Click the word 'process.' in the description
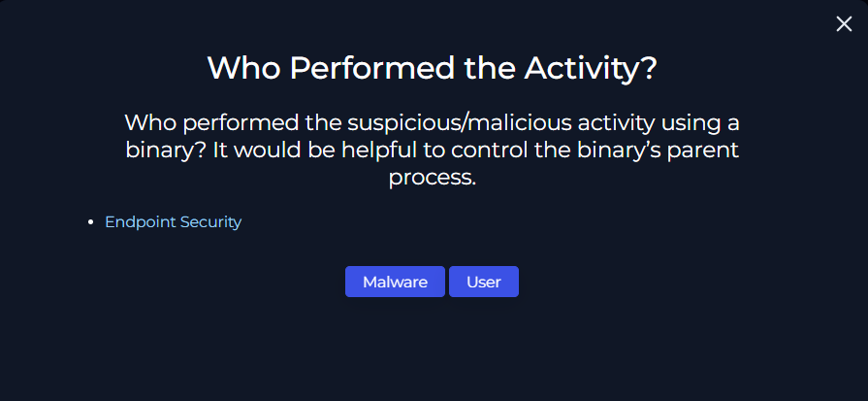Screen dimensions: 868x401 pyautogui.click(x=433, y=179)
